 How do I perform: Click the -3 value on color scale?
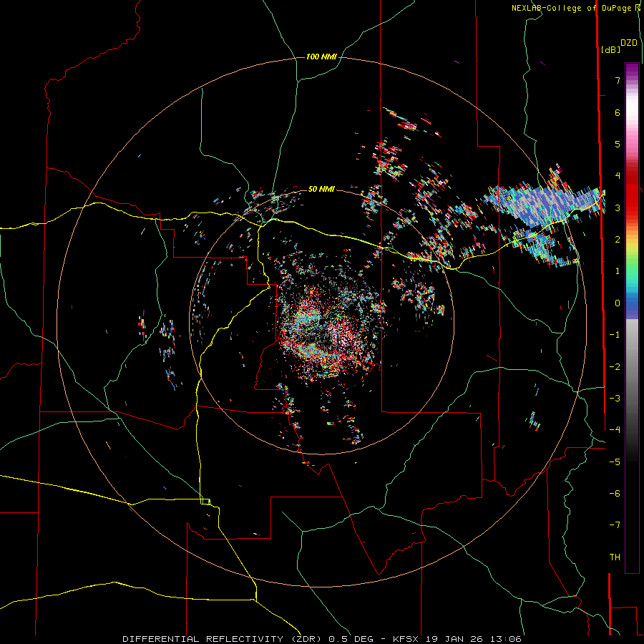coord(615,399)
